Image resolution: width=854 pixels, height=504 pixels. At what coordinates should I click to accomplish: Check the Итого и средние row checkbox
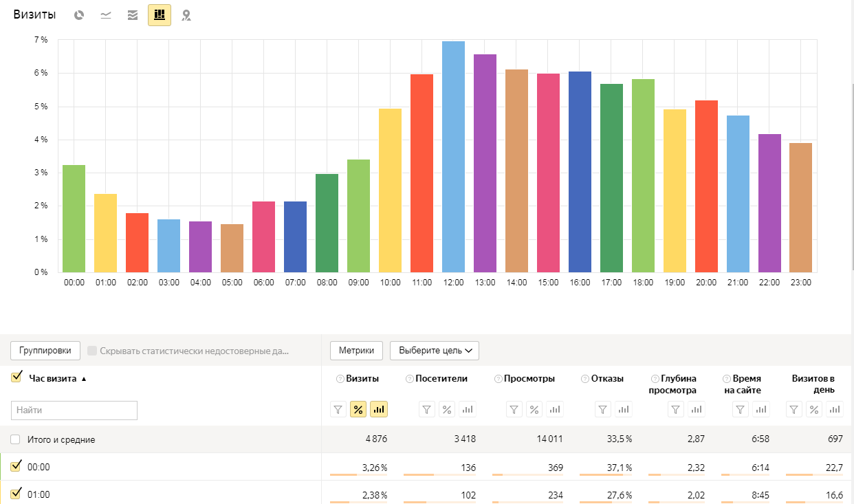(x=16, y=439)
